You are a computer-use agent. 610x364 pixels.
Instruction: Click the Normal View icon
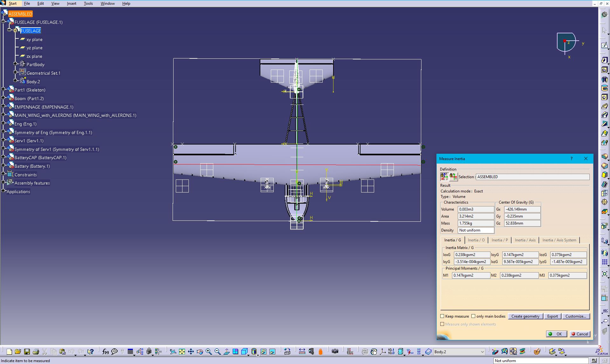(226, 351)
